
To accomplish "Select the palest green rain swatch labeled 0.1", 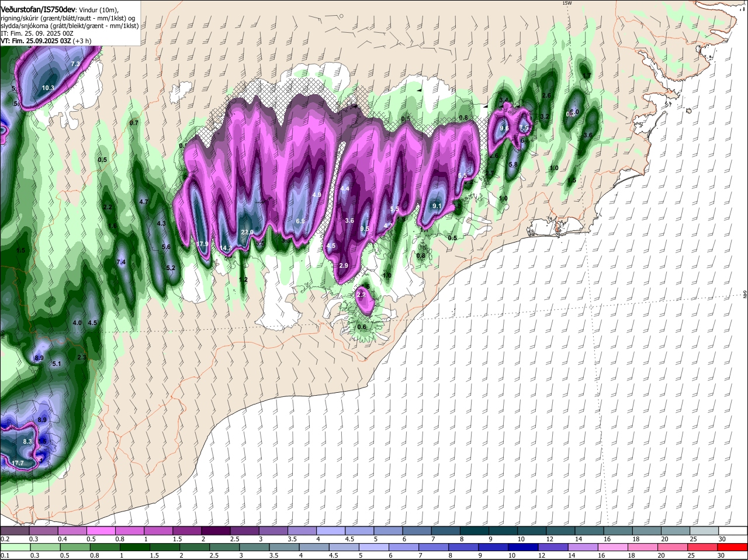I will pyautogui.click(x=15, y=547).
